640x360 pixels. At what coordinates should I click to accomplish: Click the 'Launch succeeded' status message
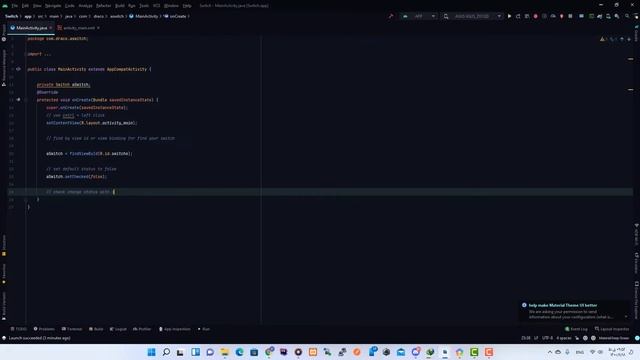tap(39, 338)
